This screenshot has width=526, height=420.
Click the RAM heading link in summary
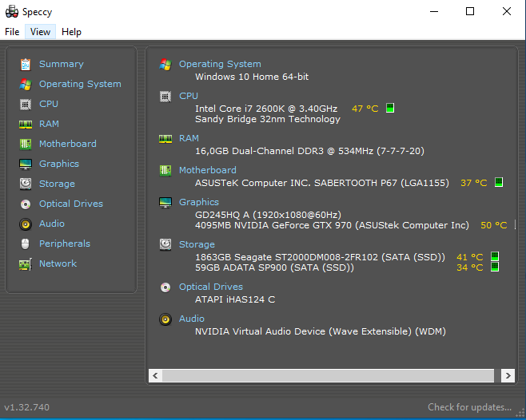(189, 138)
